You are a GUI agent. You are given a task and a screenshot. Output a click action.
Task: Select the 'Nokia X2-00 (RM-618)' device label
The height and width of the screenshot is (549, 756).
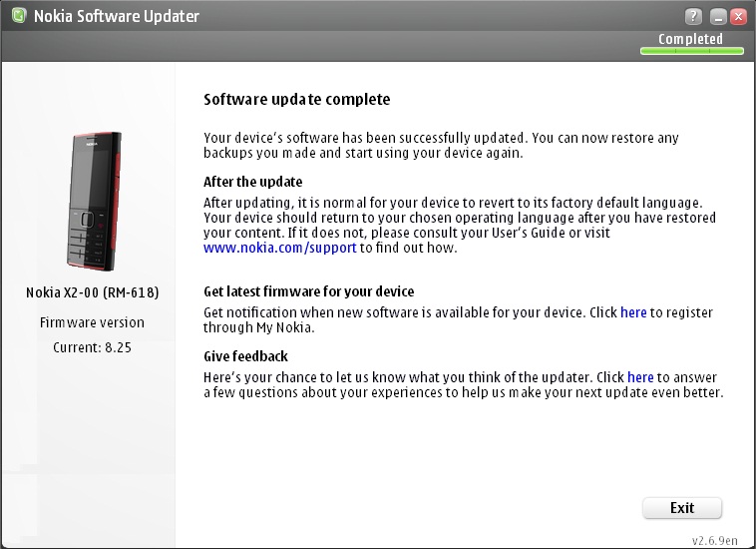point(92,292)
